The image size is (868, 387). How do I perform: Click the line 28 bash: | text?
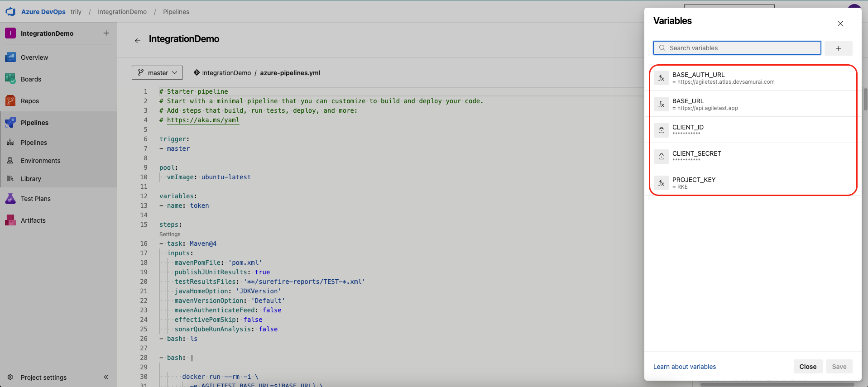click(x=176, y=358)
